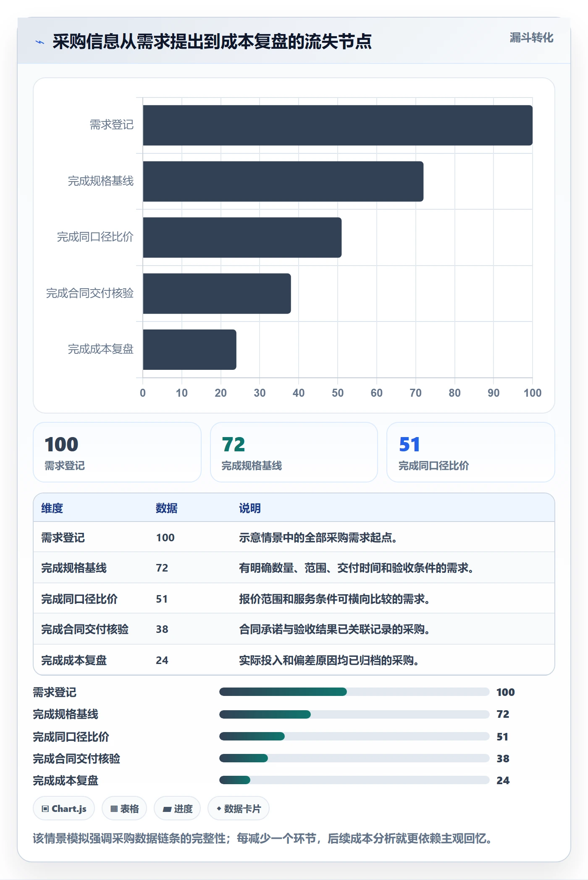Click the description starting with 实际投入和偏差原因
The image size is (588, 880).
(329, 660)
